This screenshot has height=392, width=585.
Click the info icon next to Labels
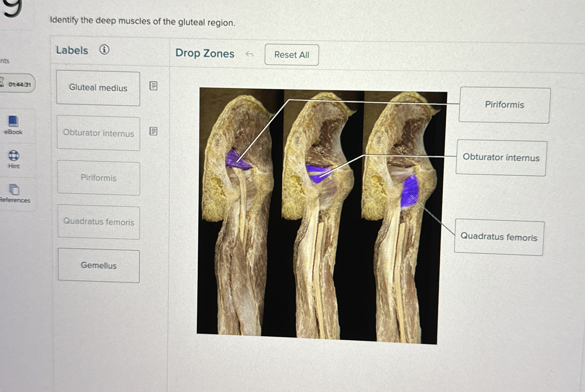pos(104,50)
